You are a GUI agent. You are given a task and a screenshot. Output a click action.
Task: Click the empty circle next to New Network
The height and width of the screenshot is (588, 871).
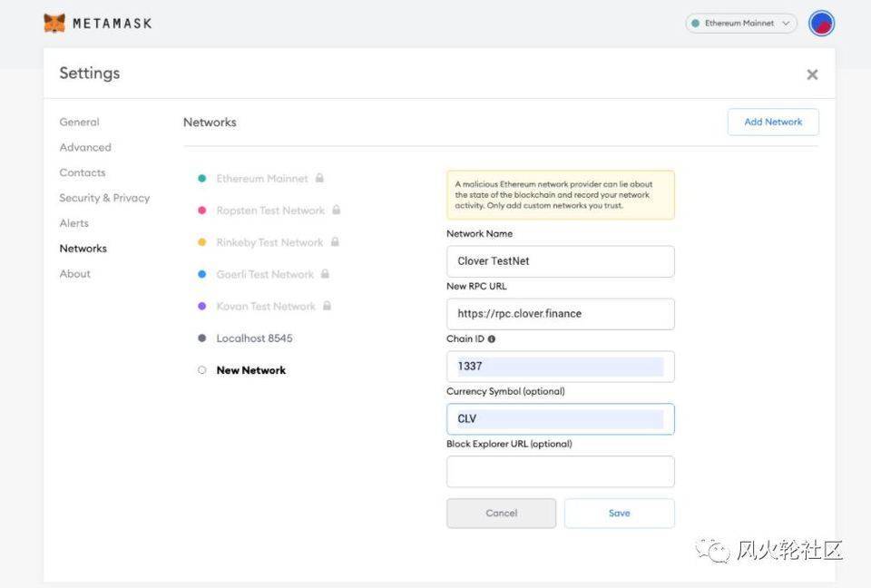pos(202,370)
